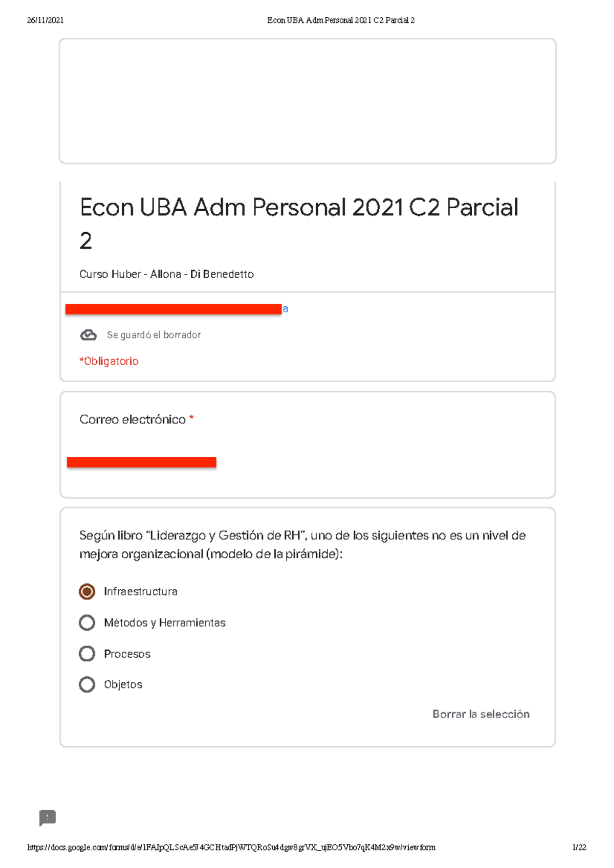Mark the Objetos radio option
Screen dimensions: 614x868
tap(87, 684)
